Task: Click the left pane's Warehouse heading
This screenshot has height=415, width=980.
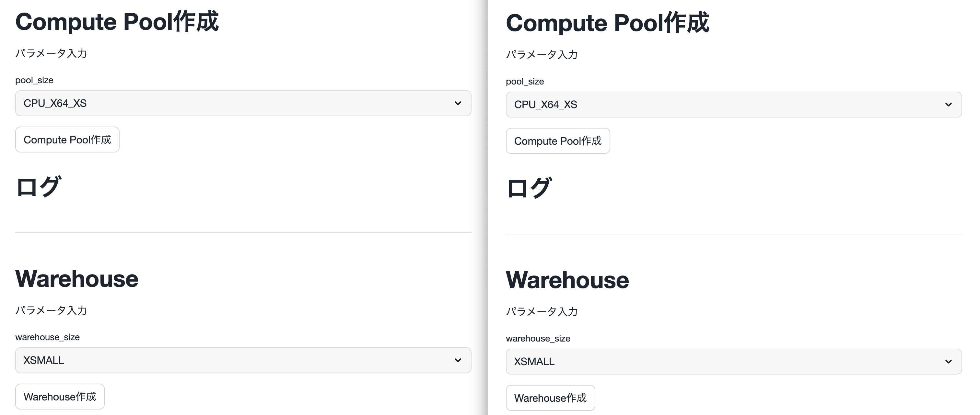Action: (x=77, y=279)
